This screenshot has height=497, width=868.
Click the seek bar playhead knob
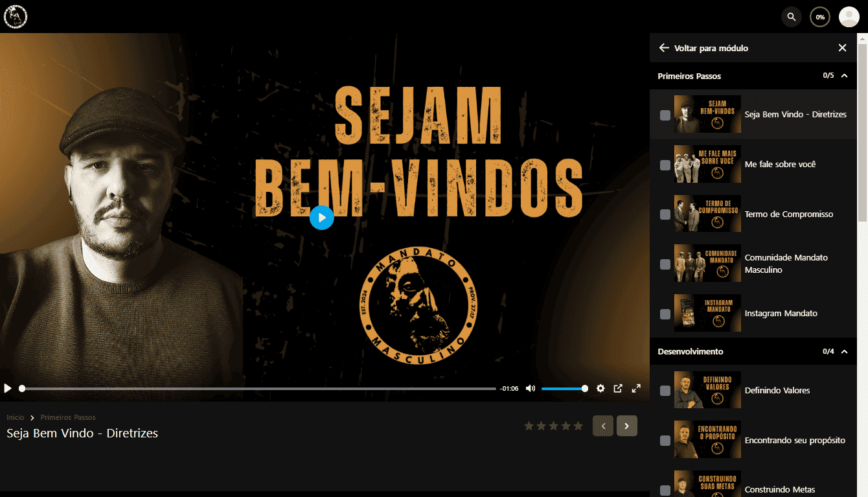tap(22, 389)
